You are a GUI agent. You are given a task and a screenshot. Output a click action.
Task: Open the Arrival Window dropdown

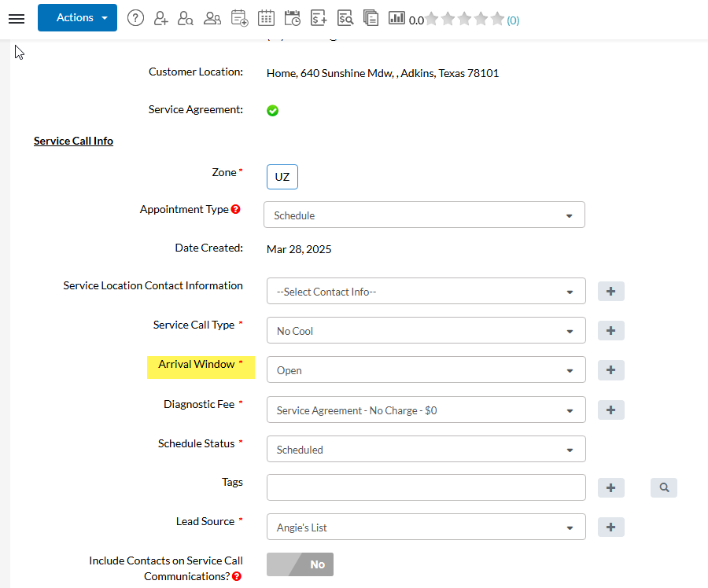pyautogui.click(x=426, y=370)
